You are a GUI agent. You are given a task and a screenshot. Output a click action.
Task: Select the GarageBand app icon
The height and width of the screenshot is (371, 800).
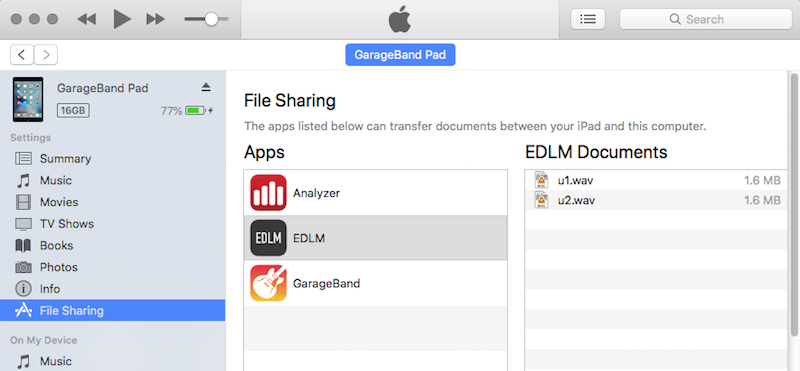pyautogui.click(x=268, y=283)
